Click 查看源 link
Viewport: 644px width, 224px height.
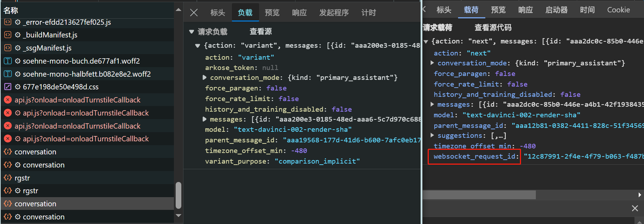tap(261, 31)
